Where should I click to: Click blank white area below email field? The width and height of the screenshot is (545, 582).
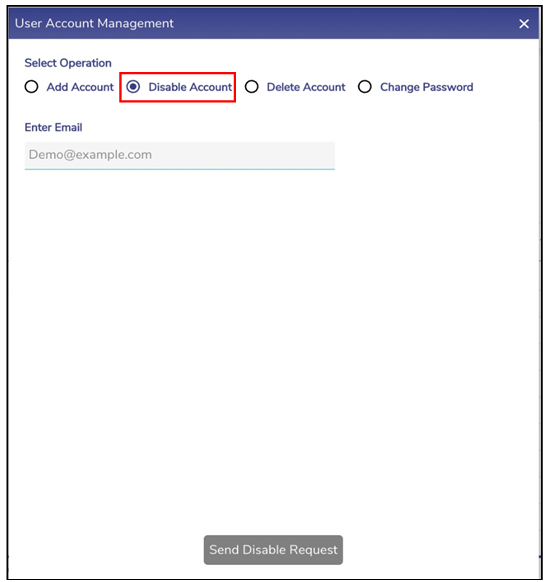(x=273, y=334)
